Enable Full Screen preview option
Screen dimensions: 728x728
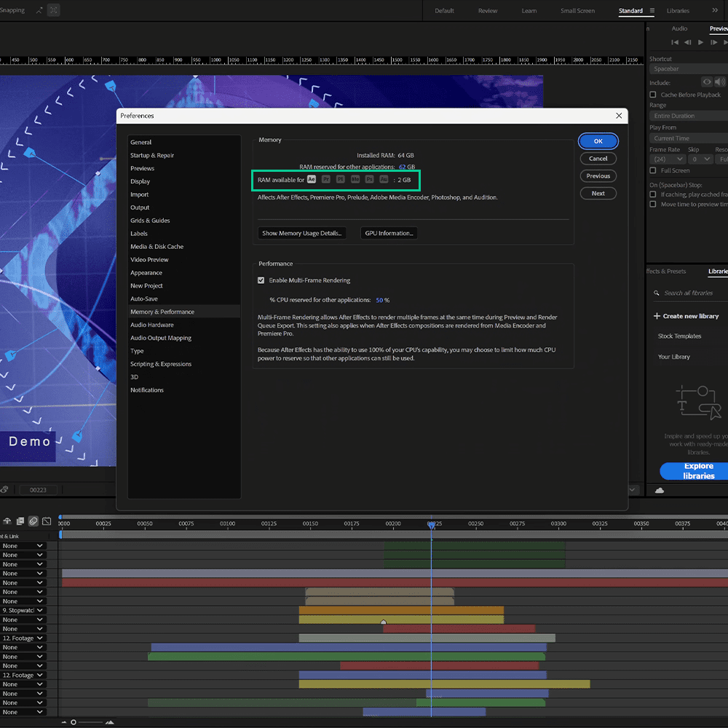[653, 170]
